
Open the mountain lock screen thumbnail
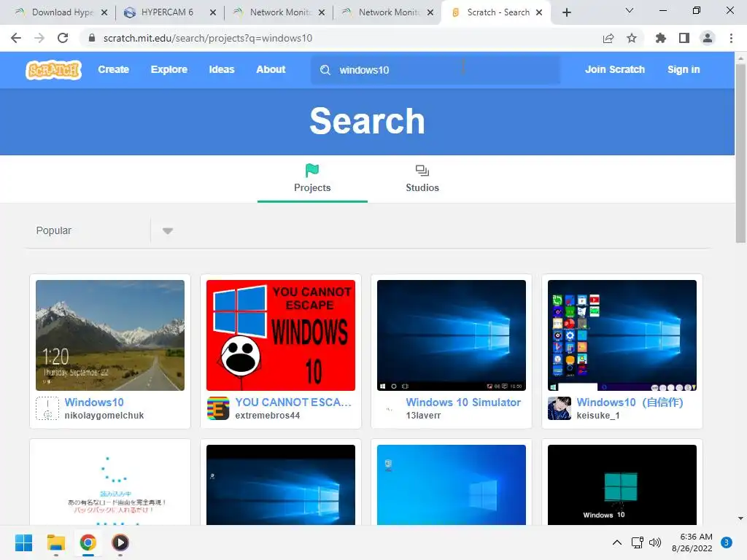pos(110,335)
